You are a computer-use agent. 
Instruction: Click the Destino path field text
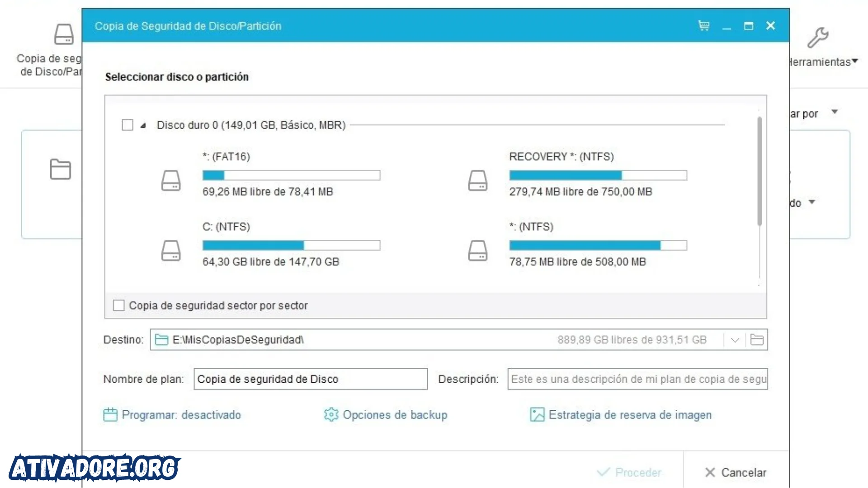238,340
